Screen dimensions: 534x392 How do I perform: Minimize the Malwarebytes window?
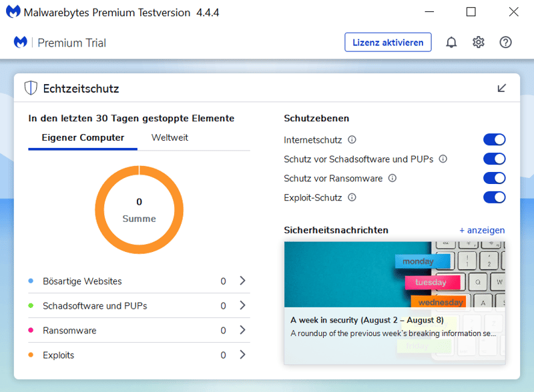pyautogui.click(x=429, y=12)
